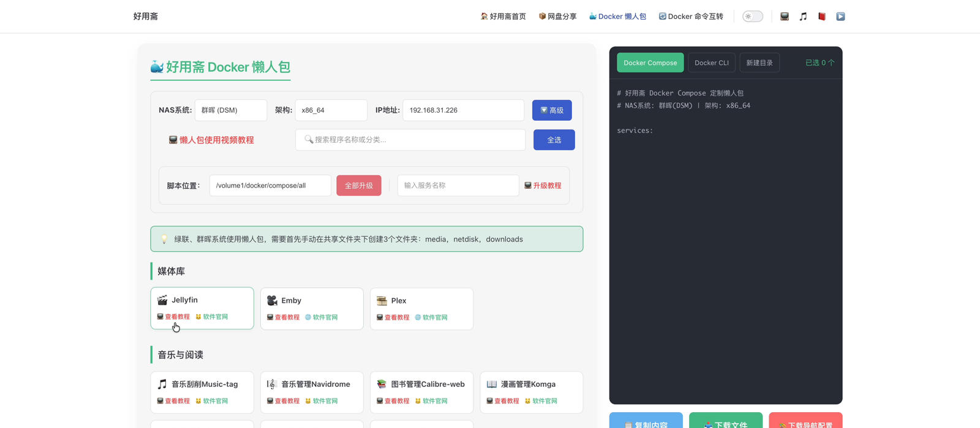Expand advanced options with 高级 button
The width and height of the screenshot is (980, 428).
(x=552, y=110)
